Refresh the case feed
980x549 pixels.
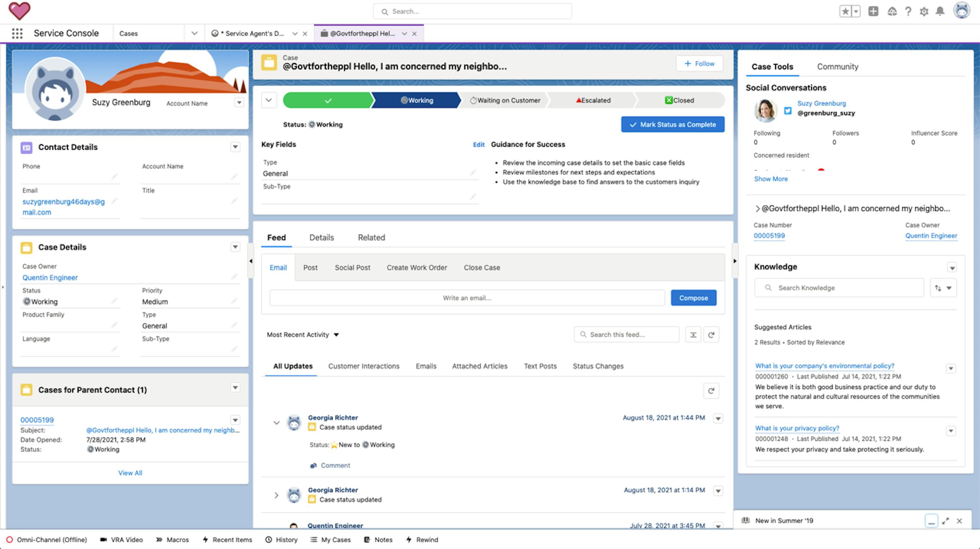coord(711,335)
